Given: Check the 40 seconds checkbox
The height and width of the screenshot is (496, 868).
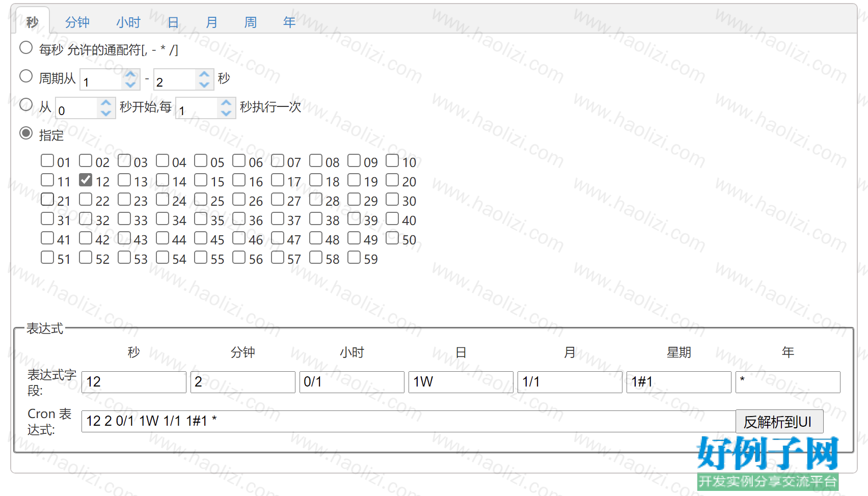Looking at the screenshot, I should click(x=392, y=219).
